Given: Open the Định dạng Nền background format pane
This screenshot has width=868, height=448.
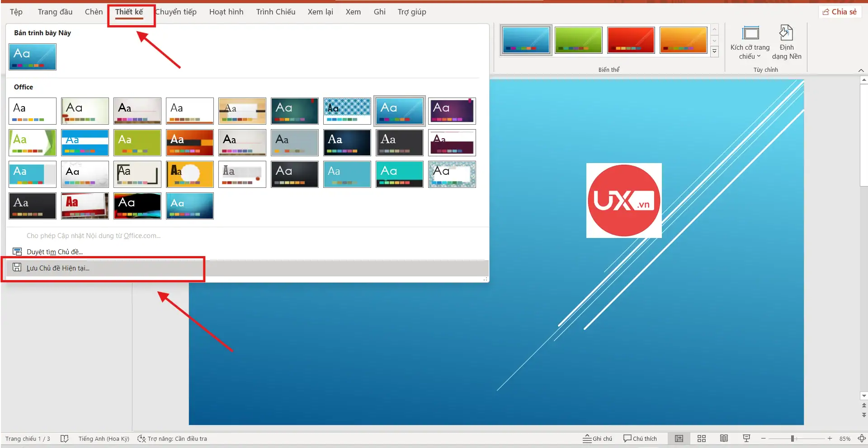Looking at the screenshot, I should click(786, 42).
